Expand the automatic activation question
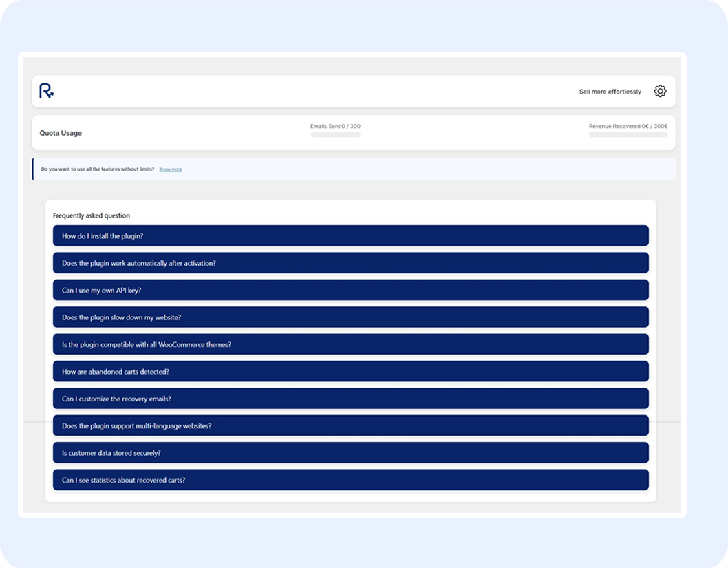The height and width of the screenshot is (568, 728). click(x=350, y=263)
